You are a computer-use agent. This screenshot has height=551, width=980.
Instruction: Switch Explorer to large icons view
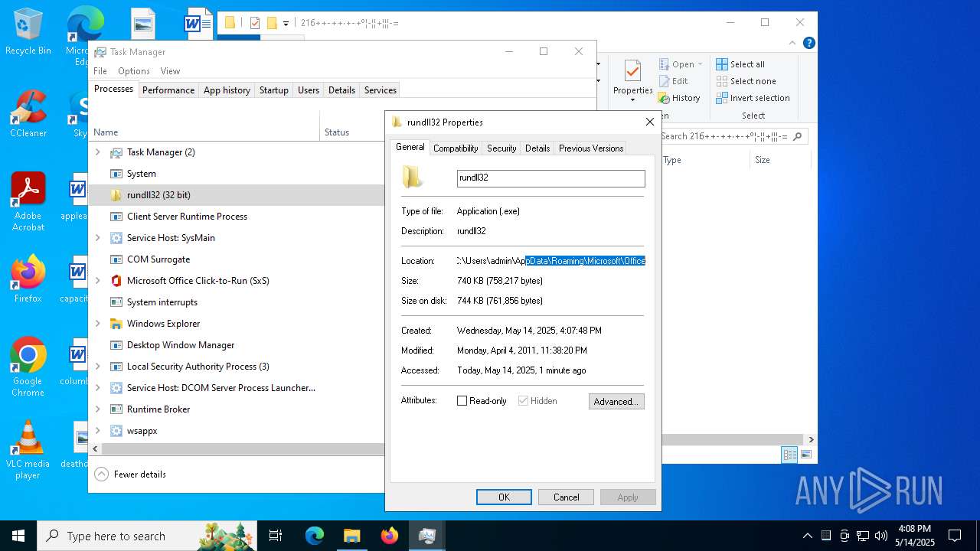pyautogui.click(x=805, y=455)
